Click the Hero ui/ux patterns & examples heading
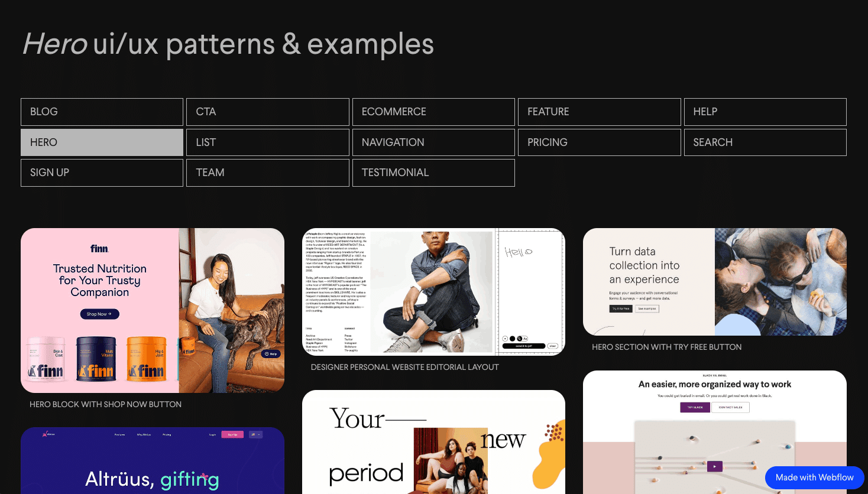 tap(228, 44)
